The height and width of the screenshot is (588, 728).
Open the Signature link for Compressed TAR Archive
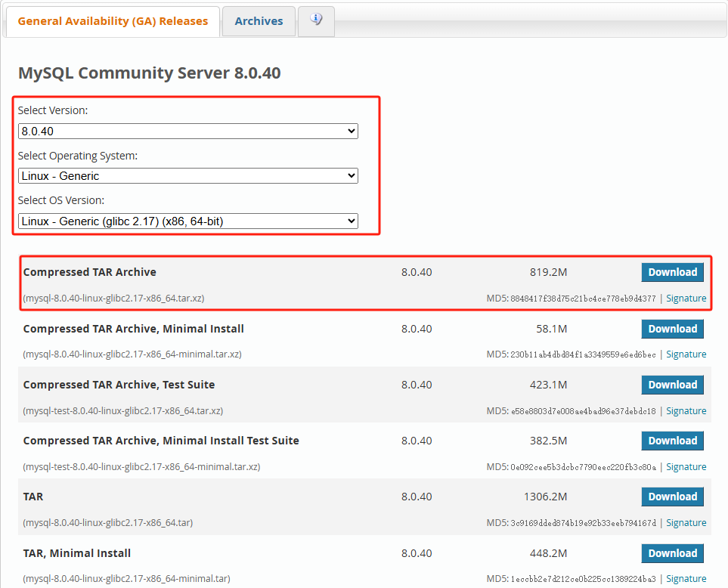click(686, 298)
